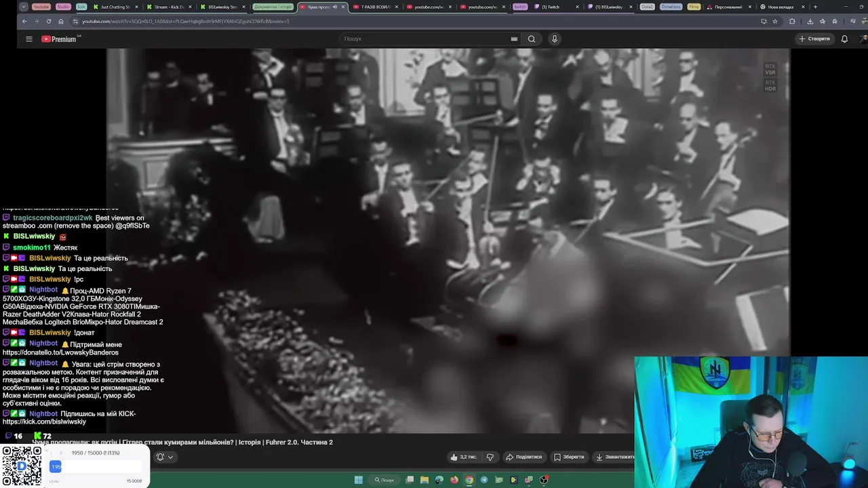The width and height of the screenshot is (868, 488).
Task: Open Telegram from the taskbar
Action: pyautogui.click(x=484, y=480)
